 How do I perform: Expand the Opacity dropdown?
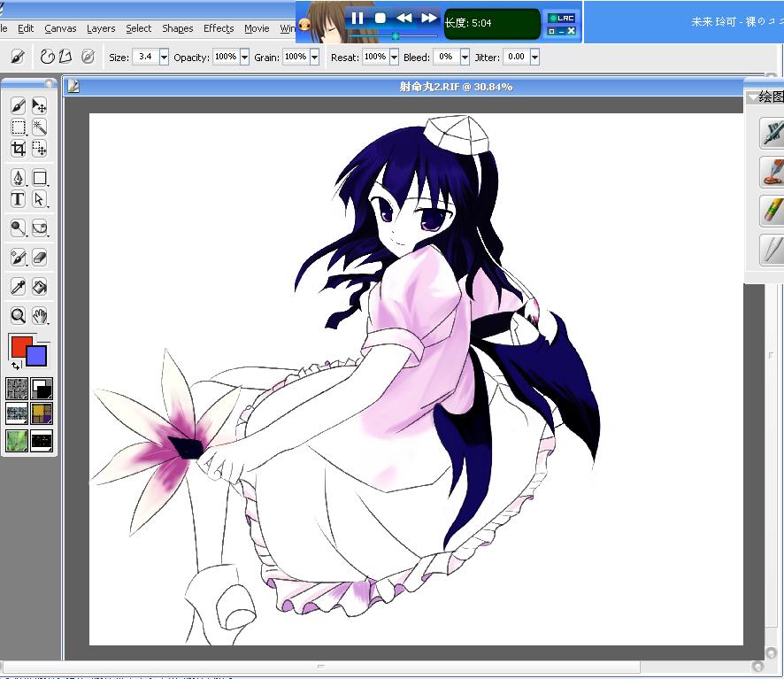coord(244,57)
